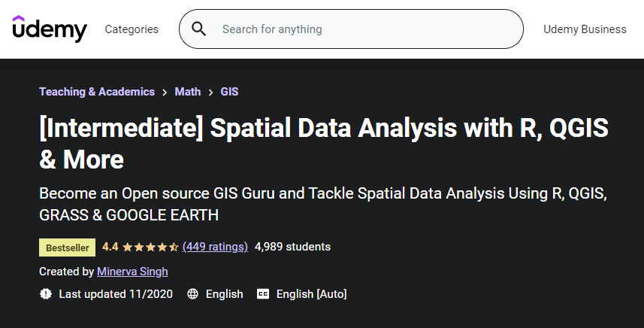Click the closed captions CC icon
The height and width of the screenshot is (328, 644).
click(263, 294)
